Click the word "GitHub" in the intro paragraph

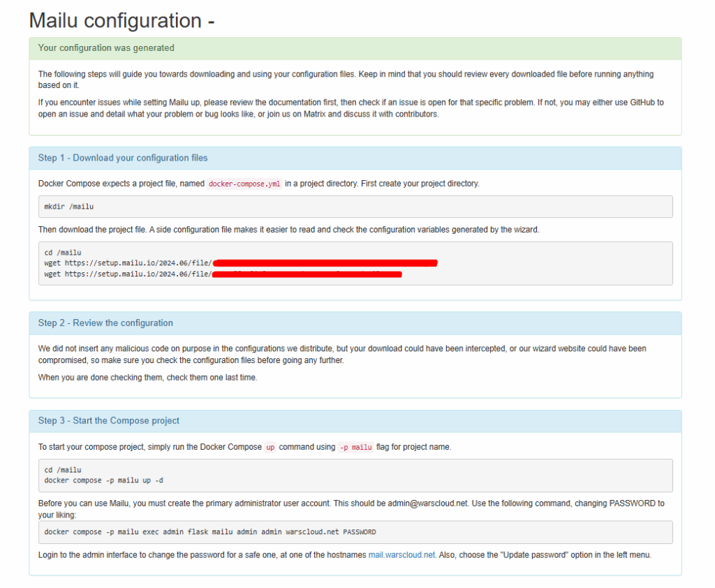click(x=642, y=102)
